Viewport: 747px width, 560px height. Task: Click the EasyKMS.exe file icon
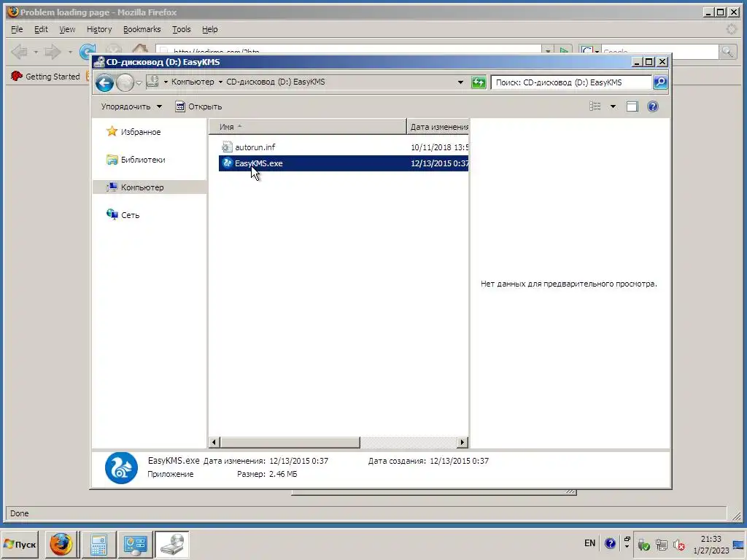coord(227,163)
